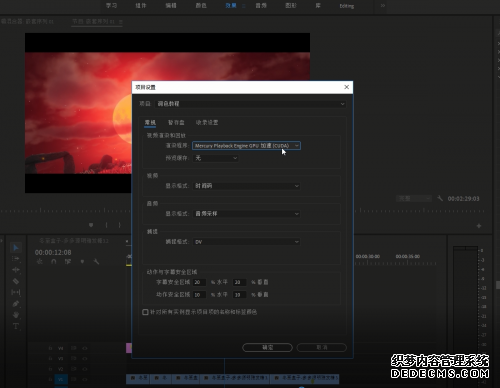The height and width of the screenshot is (388, 500).
Task: Click timeline ruler at 00:00:35:00
Action: 408,256
